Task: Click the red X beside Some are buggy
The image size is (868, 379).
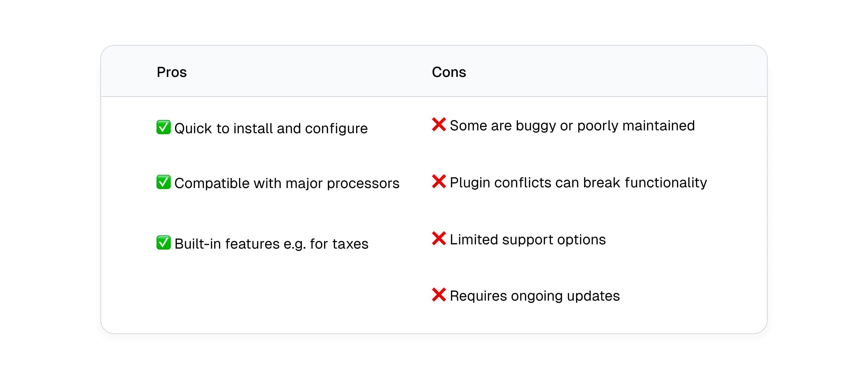Action: coord(439,124)
